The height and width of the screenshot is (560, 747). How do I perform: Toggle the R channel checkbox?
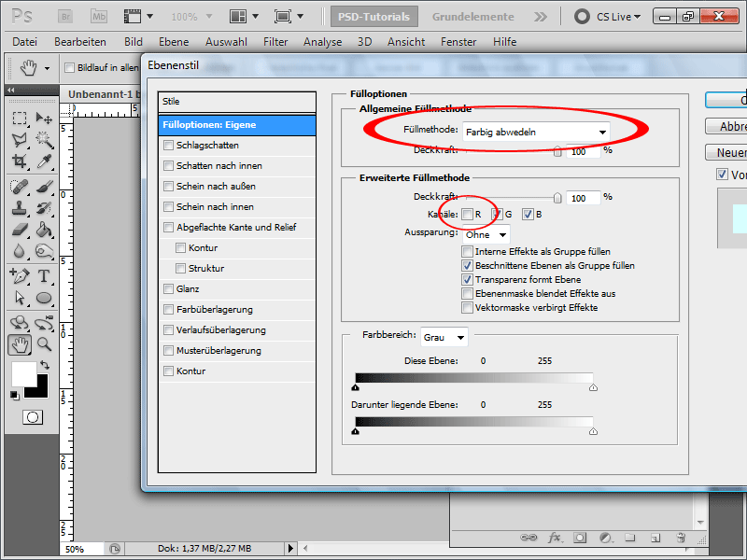468,215
